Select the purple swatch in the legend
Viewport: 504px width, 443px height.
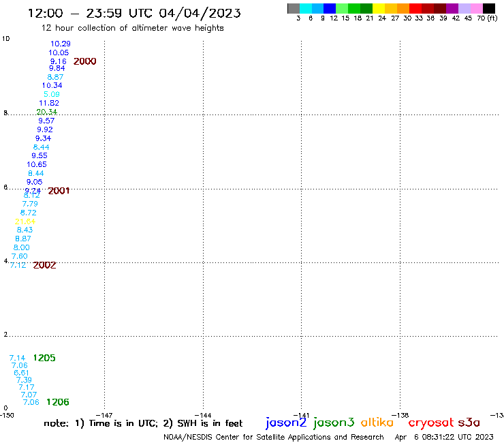[x=452, y=8]
